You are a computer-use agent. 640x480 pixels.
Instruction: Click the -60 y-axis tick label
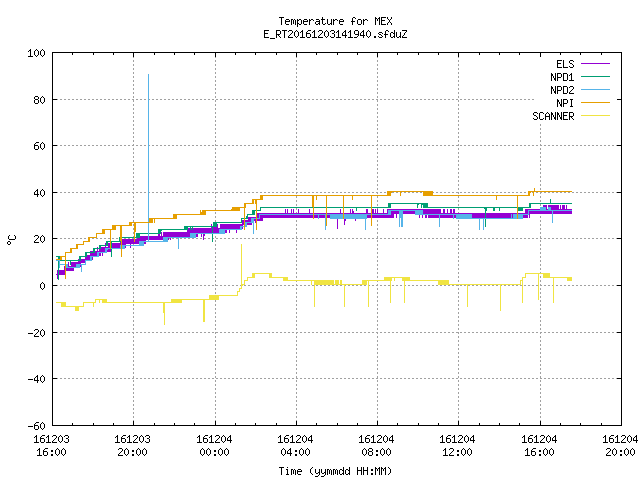click(x=36, y=426)
